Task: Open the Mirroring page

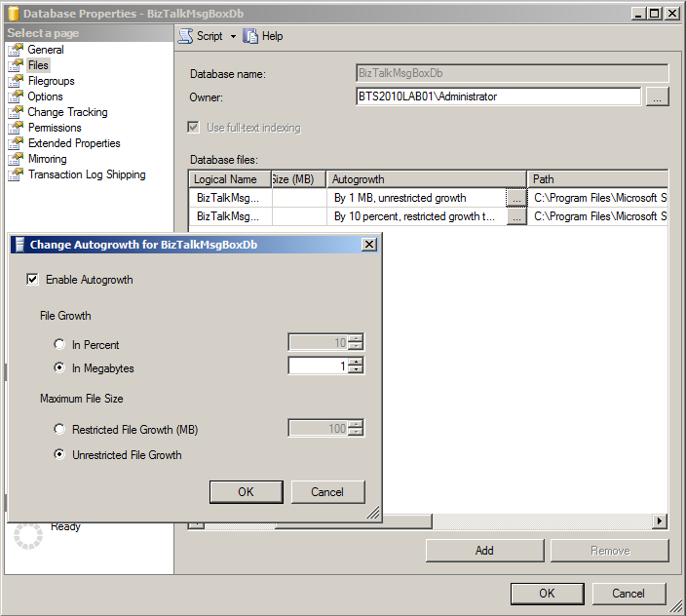Action: tap(47, 159)
